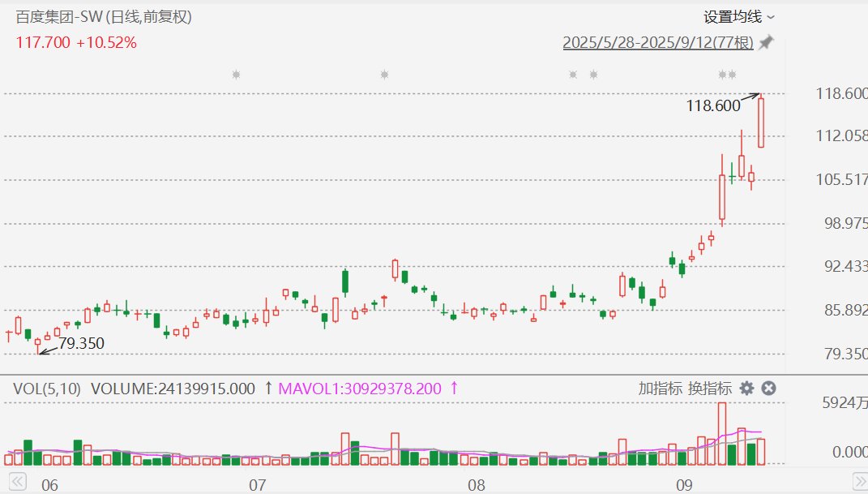Viewport: 868px width, 494px height.
Task: Click the 加指标 button
Action: [660, 389]
